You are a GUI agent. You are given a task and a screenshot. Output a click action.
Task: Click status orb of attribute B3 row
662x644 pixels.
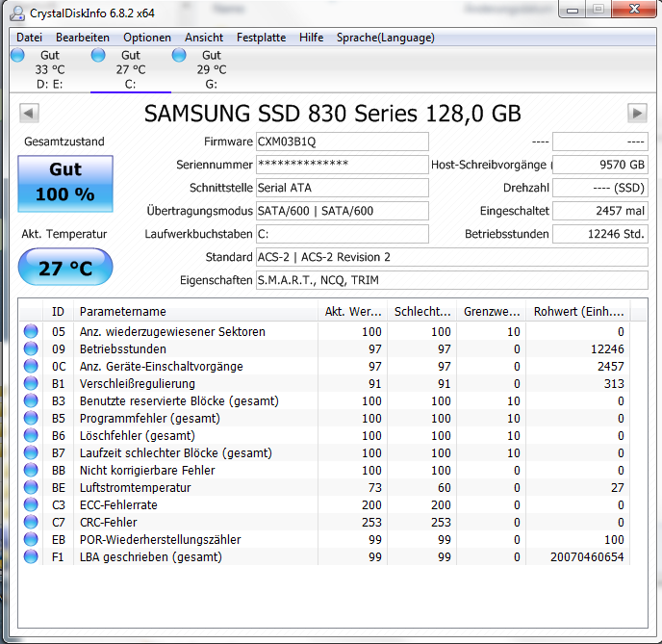click(31, 400)
